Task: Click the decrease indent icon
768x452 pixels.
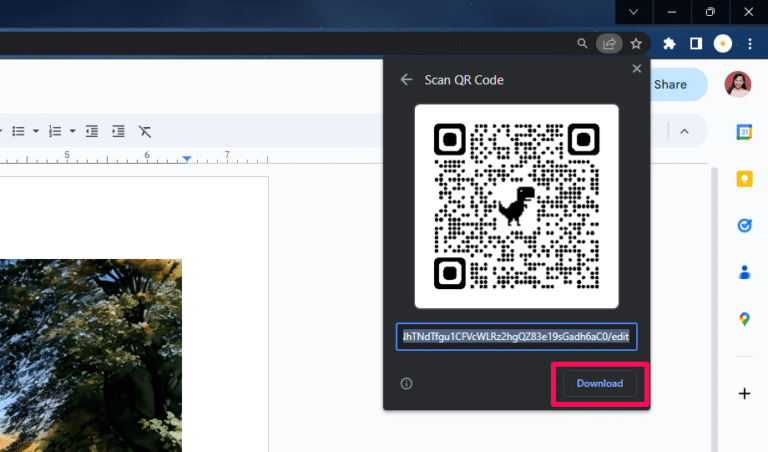Action: coord(92,131)
